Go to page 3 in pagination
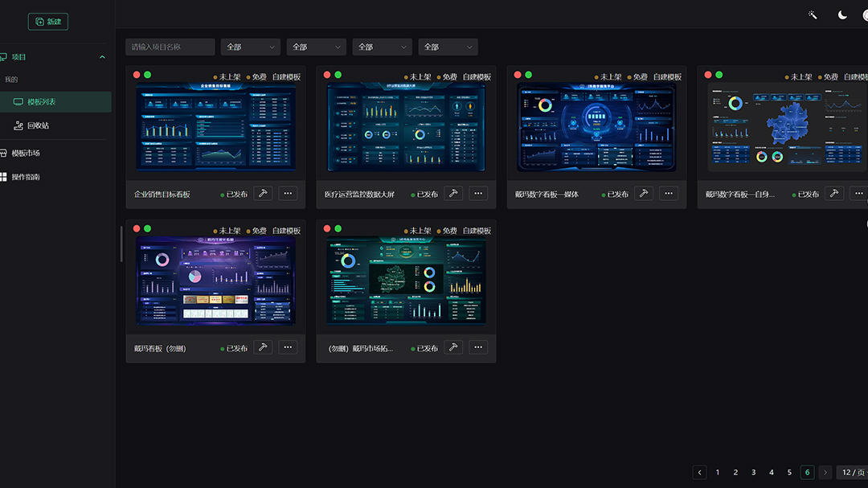This screenshot has width=868, height=488. point(753,473)
